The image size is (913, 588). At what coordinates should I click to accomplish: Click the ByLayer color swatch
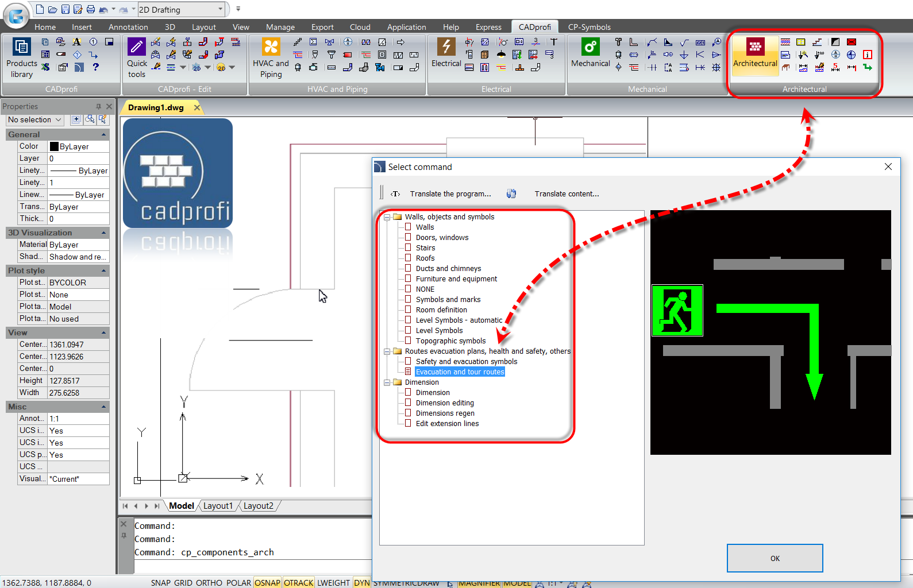[x=54, y=146]
